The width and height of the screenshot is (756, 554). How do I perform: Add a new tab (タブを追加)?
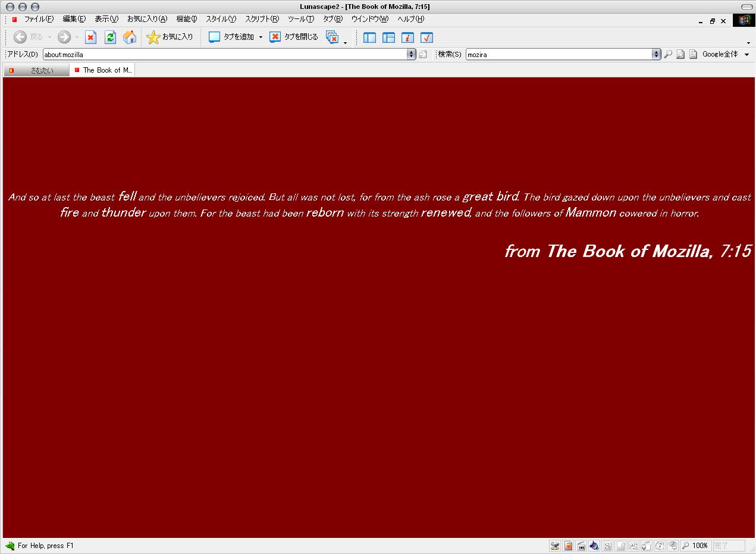click(231, 37)
